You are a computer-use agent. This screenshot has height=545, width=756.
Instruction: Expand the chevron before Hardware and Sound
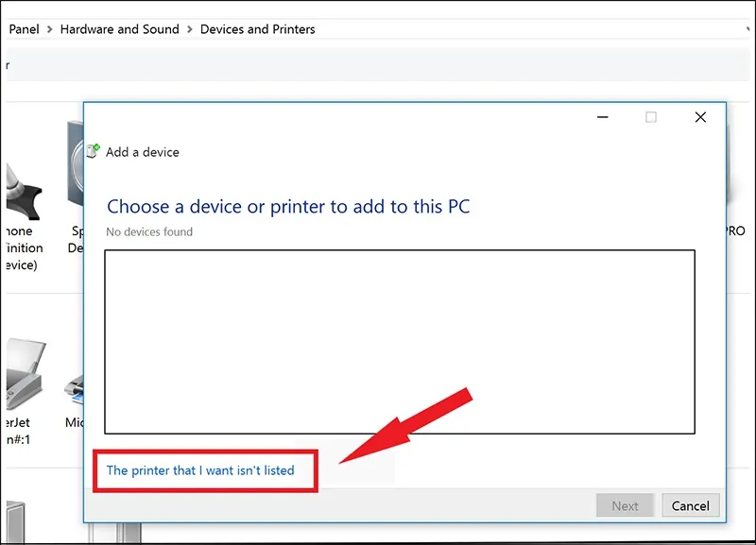pyautogui.click(x=50, y=29)
